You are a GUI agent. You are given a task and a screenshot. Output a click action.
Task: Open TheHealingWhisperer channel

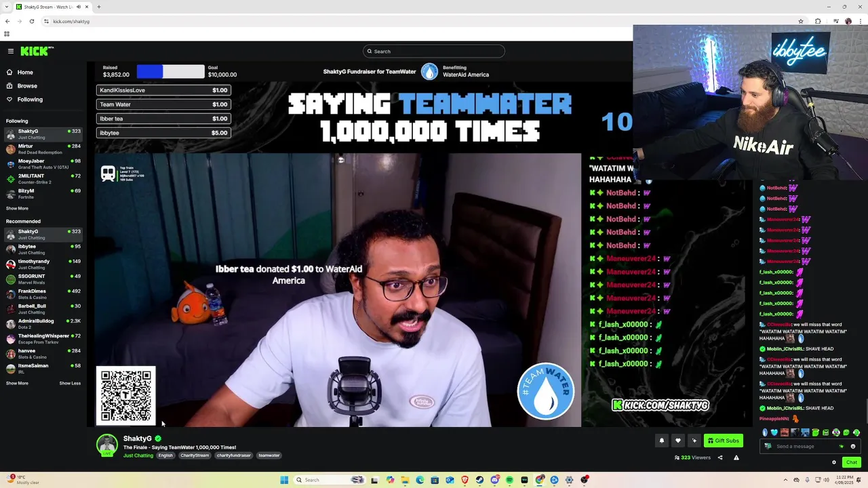pyautogui.click(x=43, y=339)
